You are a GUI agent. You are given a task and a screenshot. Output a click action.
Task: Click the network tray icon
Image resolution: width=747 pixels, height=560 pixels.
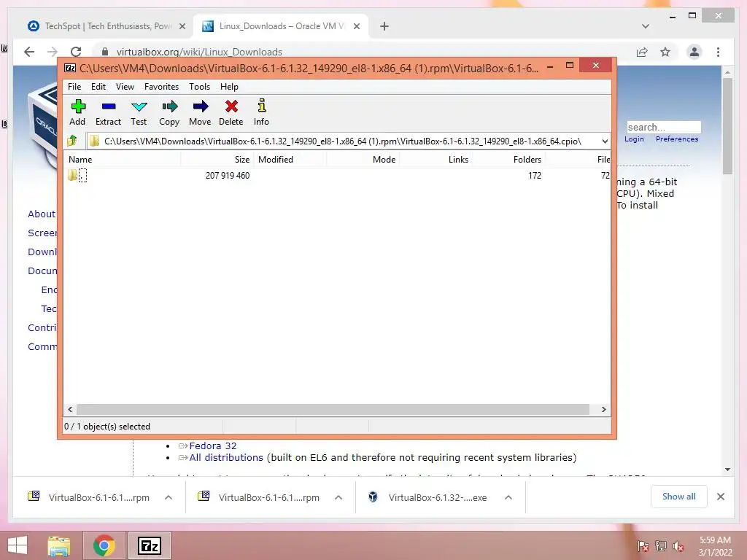661,546
